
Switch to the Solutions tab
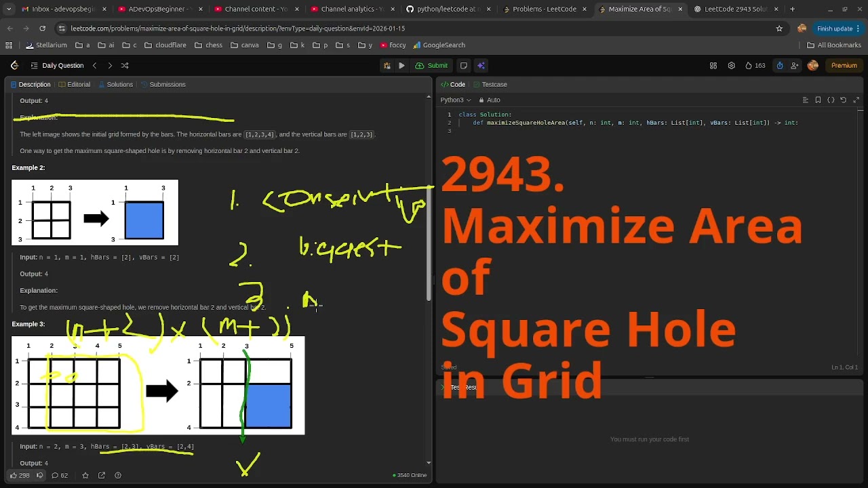pyautogui.click(x=115, y=85)
